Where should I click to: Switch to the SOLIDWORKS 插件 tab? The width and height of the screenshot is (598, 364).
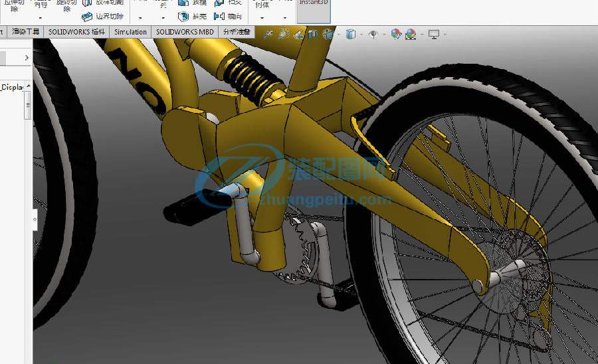tap(76, 32)
